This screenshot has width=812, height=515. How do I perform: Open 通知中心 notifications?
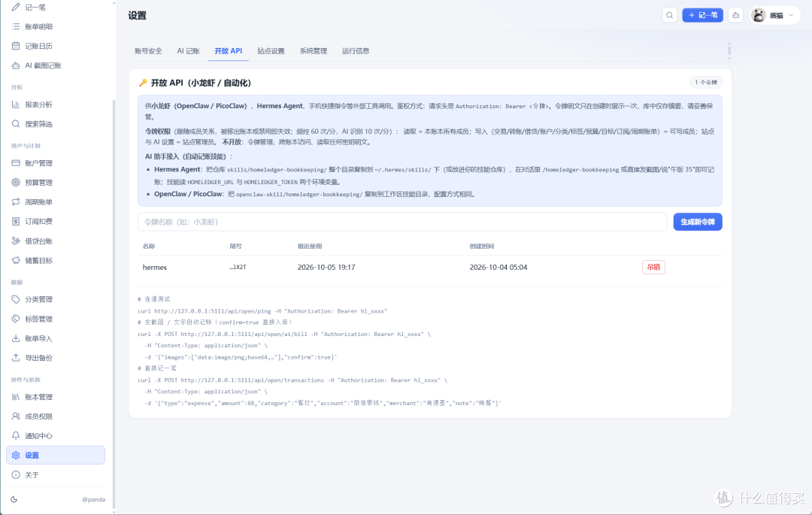pos(56,436)
